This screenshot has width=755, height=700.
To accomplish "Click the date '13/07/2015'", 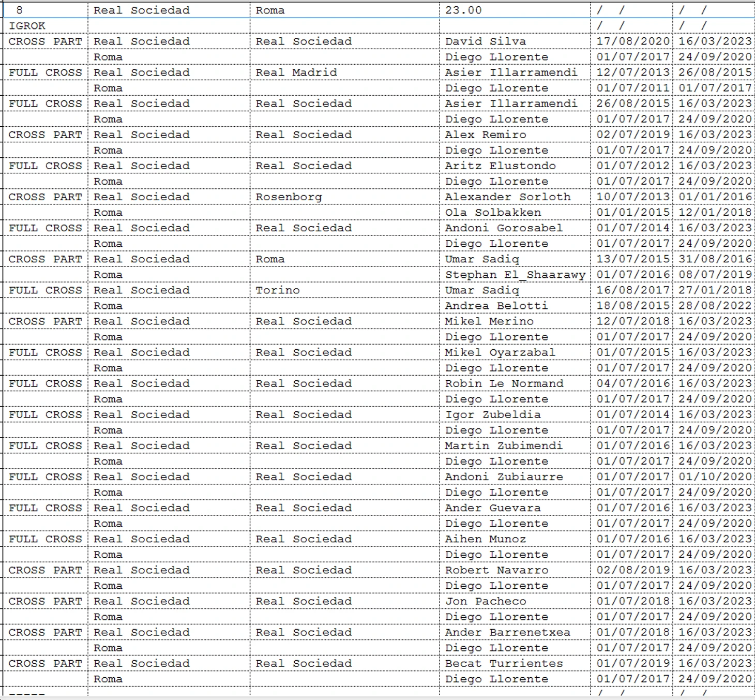I will (x=633, y=259).
